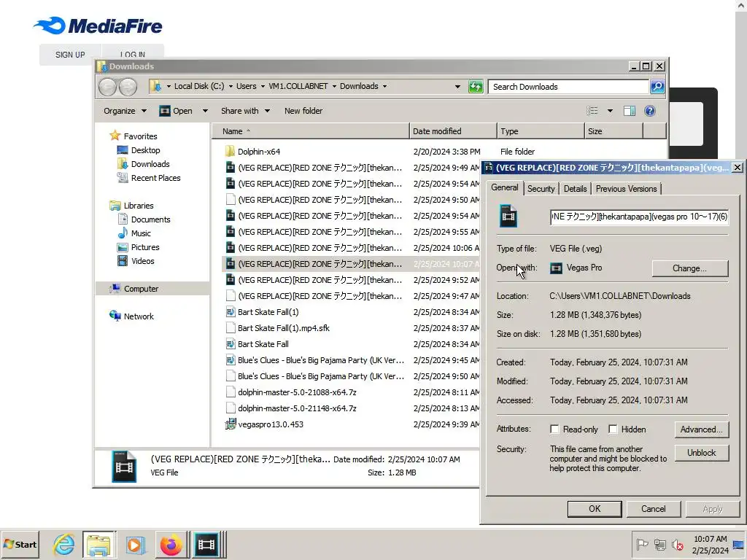The width and height of the screenshot is (747, 560).
Task: Click the Forward navigation arrow in Explorer
Action: point(128,87)
